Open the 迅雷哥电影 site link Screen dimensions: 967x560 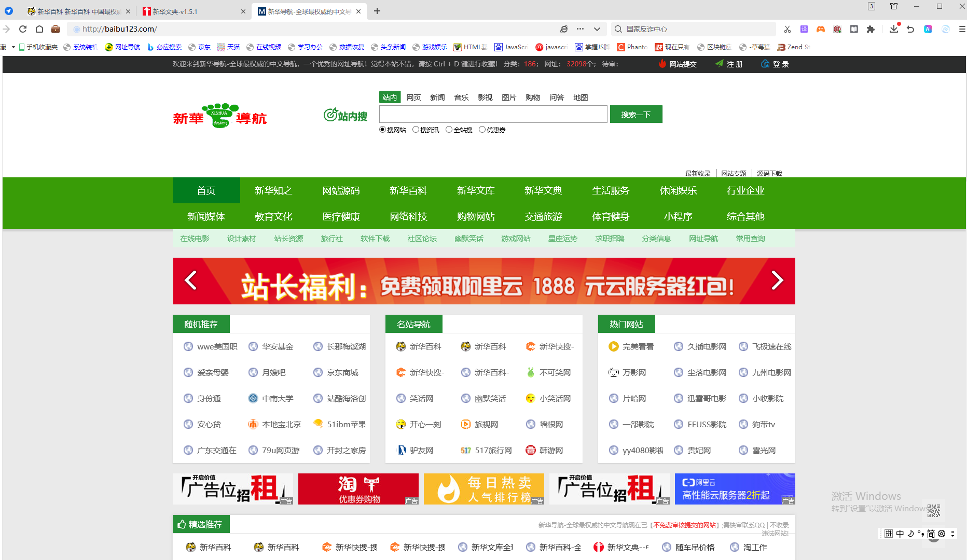point(707,398)
